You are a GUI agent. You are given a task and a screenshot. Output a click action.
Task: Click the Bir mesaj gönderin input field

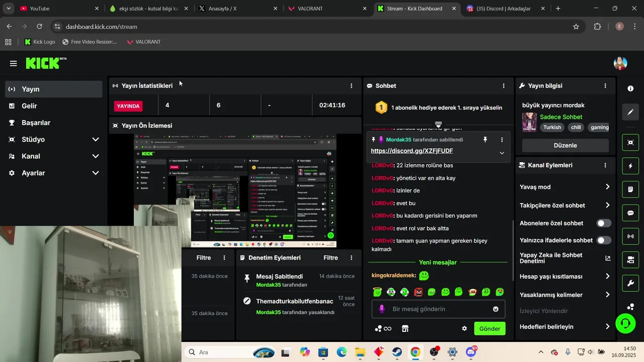point(438,309)
